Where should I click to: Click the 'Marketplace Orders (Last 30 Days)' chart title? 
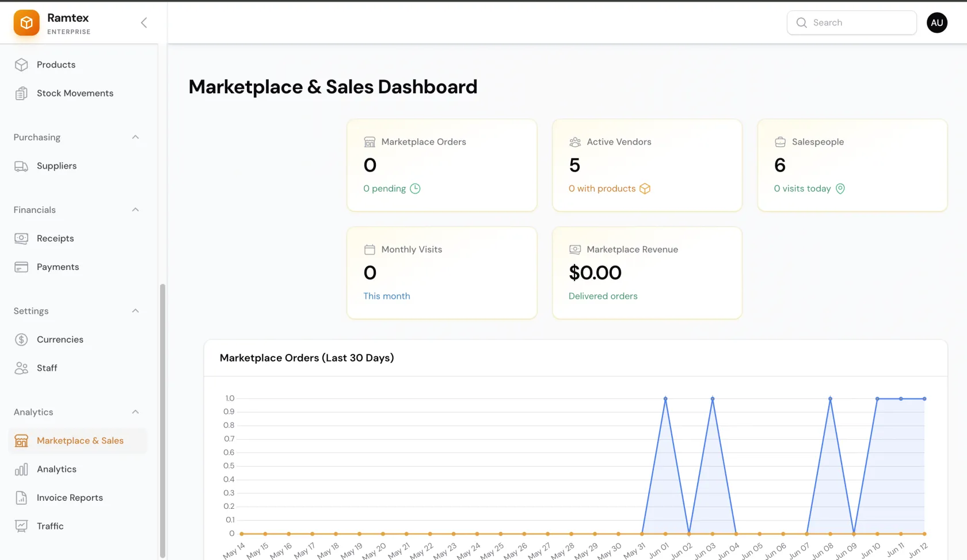coord(307,358)
